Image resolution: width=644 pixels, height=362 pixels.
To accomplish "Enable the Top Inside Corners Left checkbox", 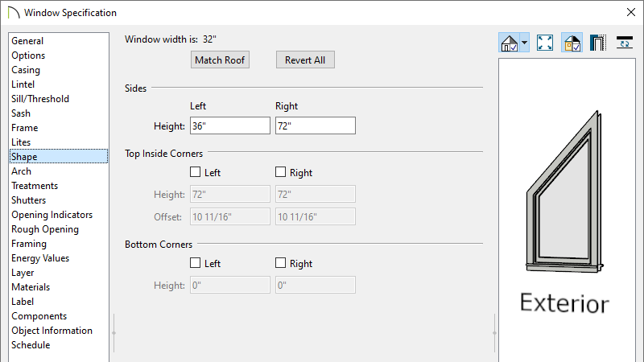I will point(195,172).
